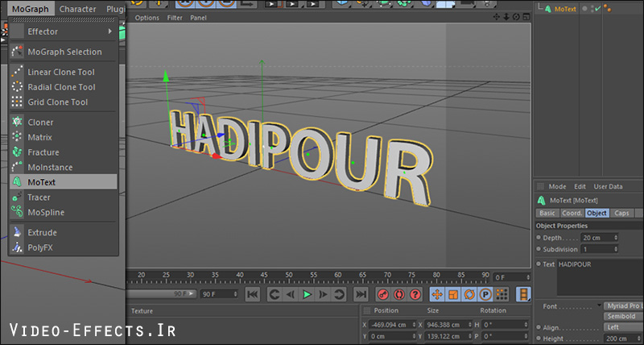Screen dimensions: 644x345
Task: Go to next key
Action: click(339, 294)
